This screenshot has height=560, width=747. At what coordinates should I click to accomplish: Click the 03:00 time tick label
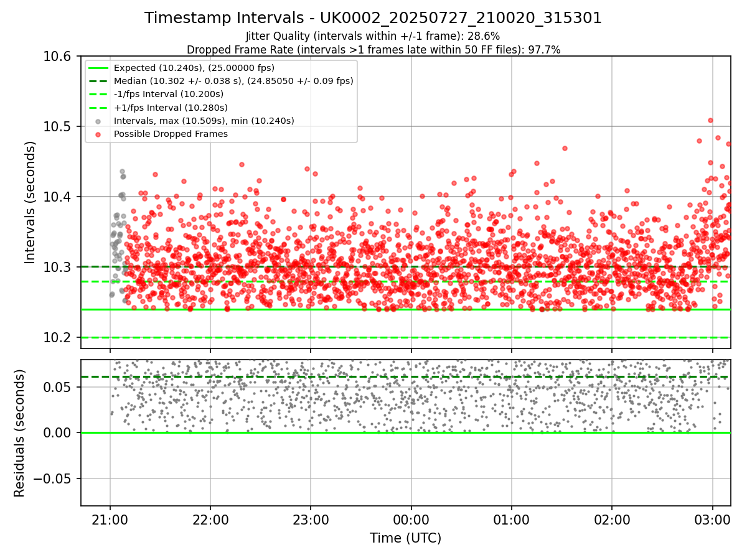point(712,519)
